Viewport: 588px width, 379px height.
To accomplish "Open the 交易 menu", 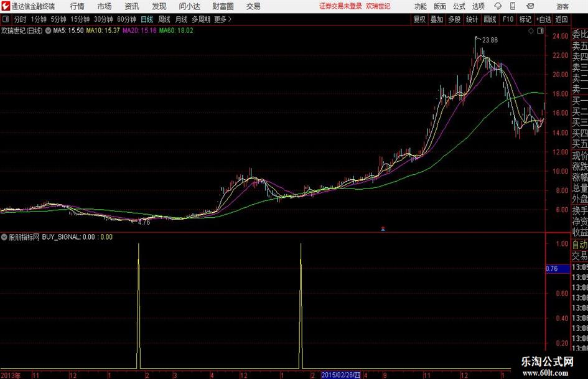I will coord(253,6).
